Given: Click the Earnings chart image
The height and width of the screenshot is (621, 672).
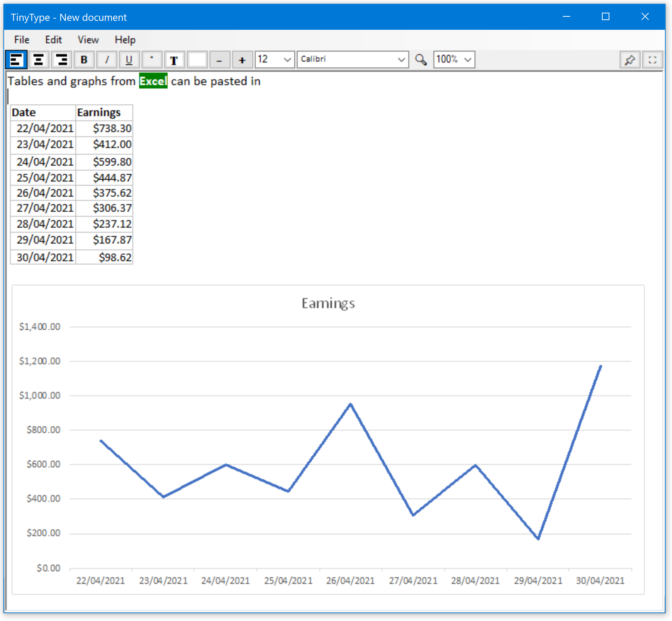Looking at the screenshot, I should pyautogui.click(x=328, y=440).
